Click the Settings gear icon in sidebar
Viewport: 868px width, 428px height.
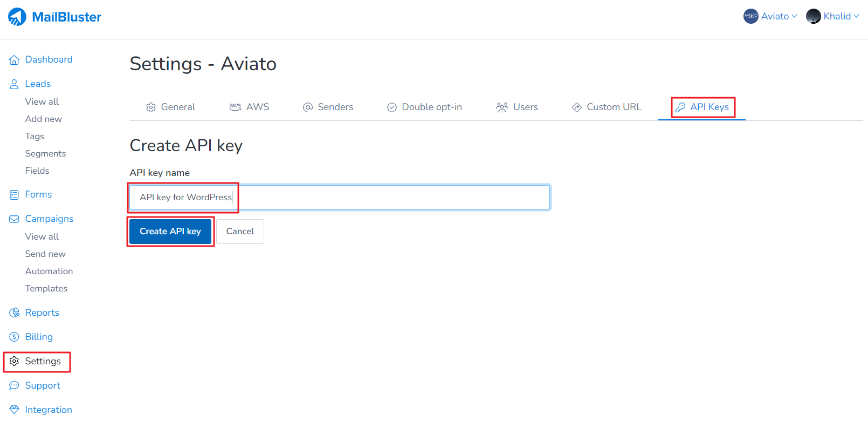(15, 362)
